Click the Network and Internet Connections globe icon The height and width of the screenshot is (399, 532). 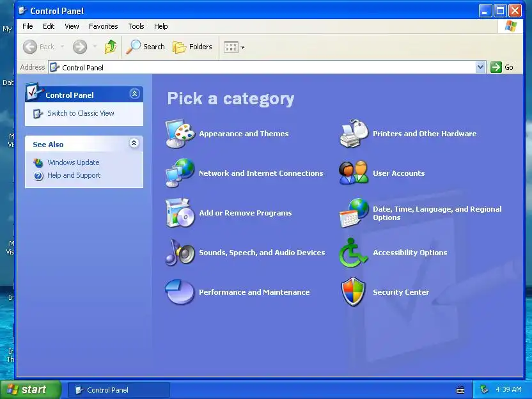pyautogui.click(x=180, y=173)
